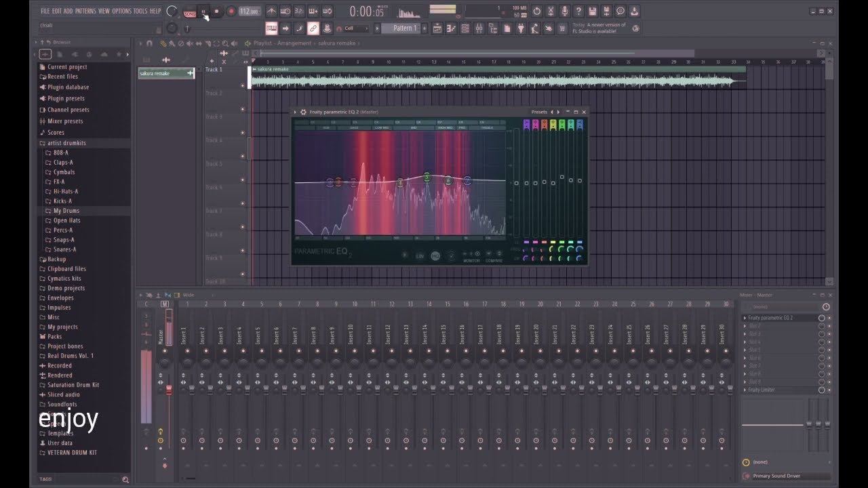Click the MONITOR control in EQ
Screen dimensions: 868x488
click(471, 260)
